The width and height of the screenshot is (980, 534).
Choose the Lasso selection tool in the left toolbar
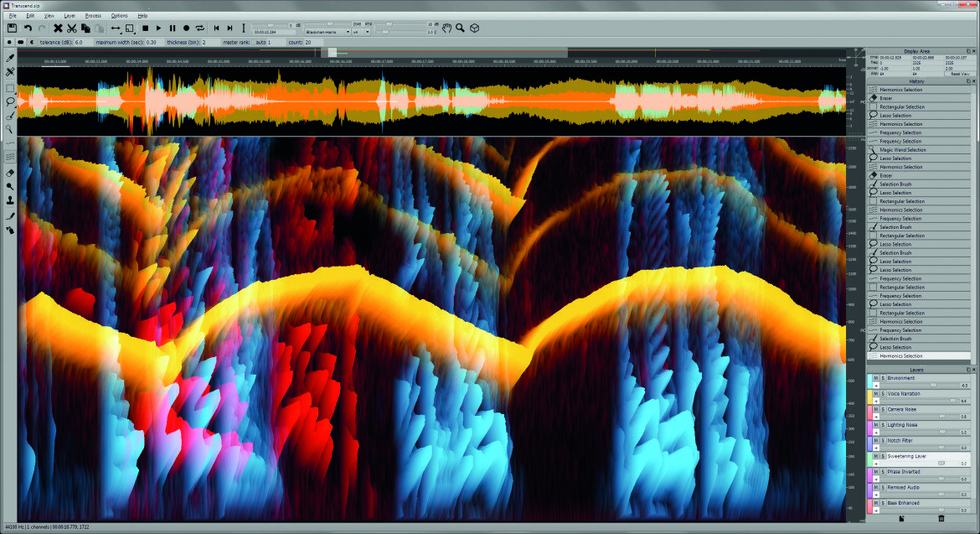tap(10, 101)
